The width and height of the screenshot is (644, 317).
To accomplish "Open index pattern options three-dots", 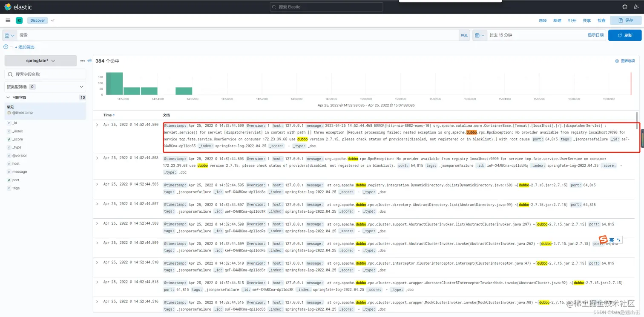I will [x=83, y=61].
